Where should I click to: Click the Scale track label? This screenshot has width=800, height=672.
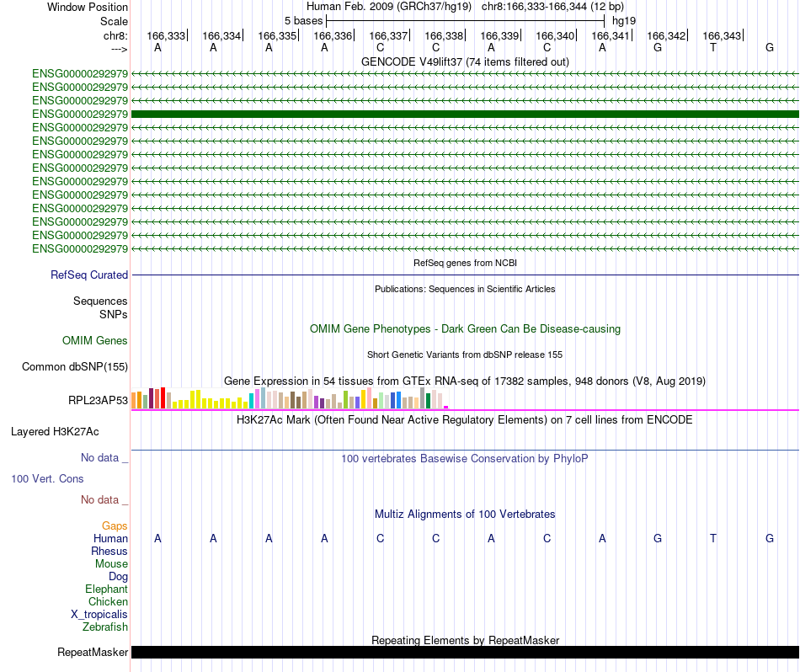(114, 21)
